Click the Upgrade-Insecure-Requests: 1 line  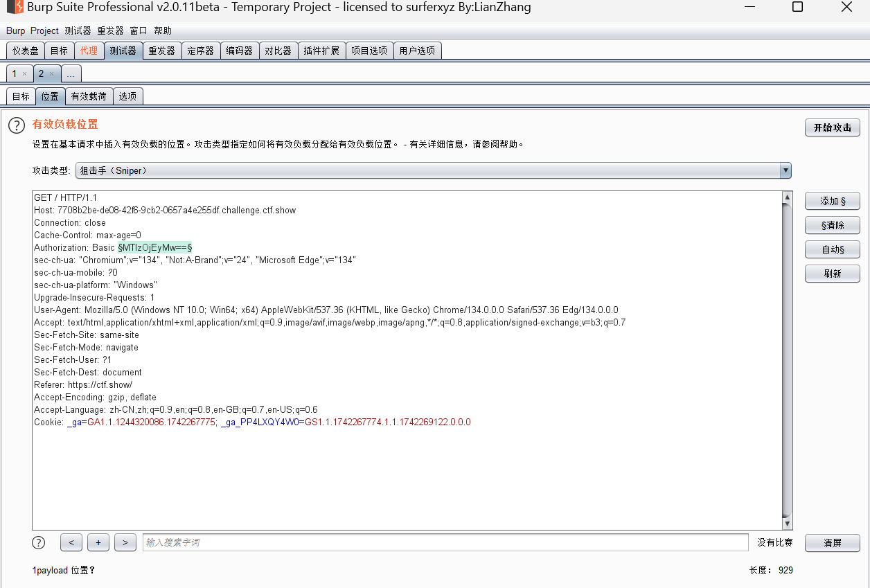(x=94, y=297)
